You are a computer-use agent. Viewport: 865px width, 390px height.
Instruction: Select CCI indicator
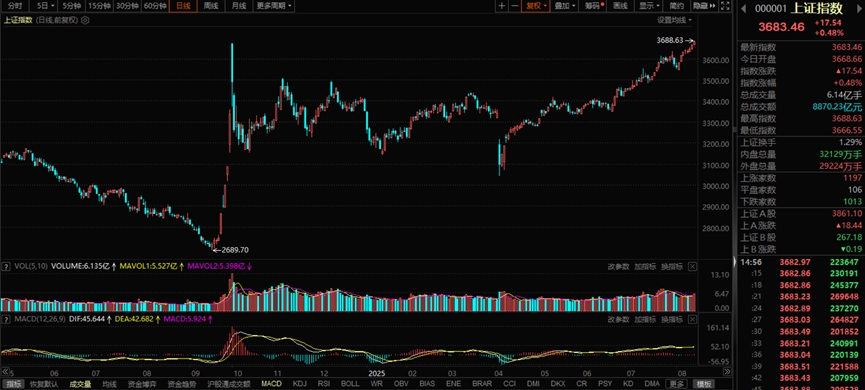[x=510, y=384]
